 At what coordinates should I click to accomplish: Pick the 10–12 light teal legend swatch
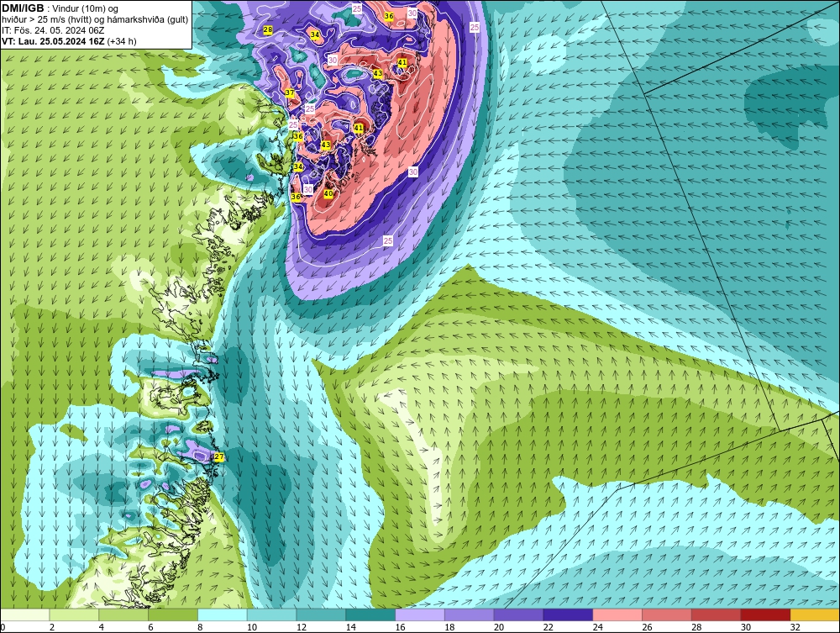(271, 615)
